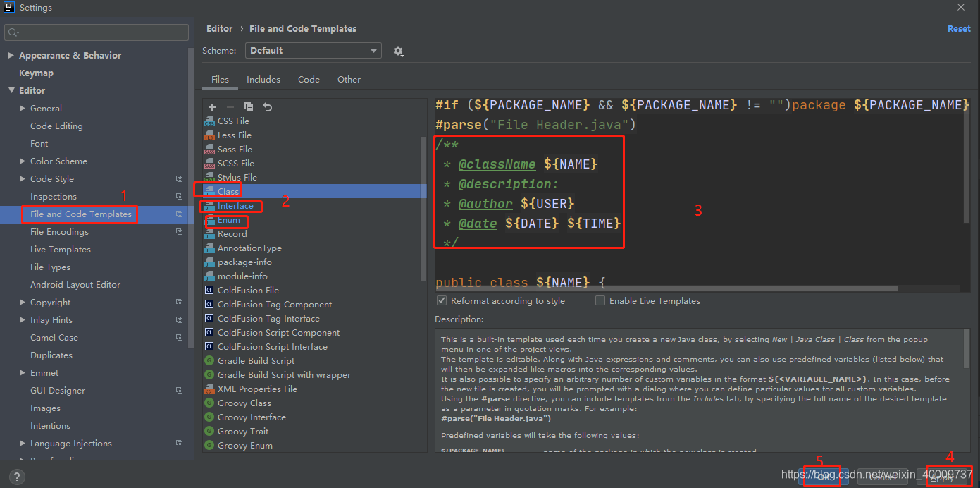This screenshot has width=980, height=488.
Task: Click the CSS File template icon
Action: pos(209,121)
